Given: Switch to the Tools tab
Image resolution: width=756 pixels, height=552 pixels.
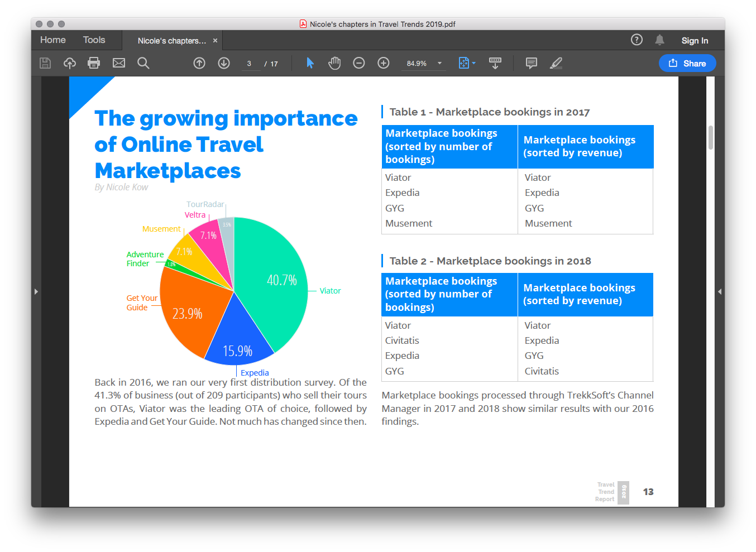Looking at the screenshot, I should pos(94,40).
